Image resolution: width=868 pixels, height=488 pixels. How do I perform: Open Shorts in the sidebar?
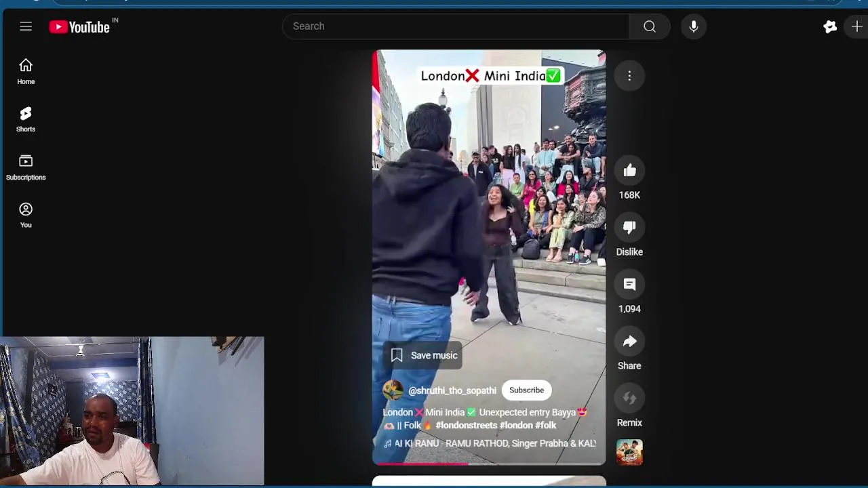[x=26, y=119]
